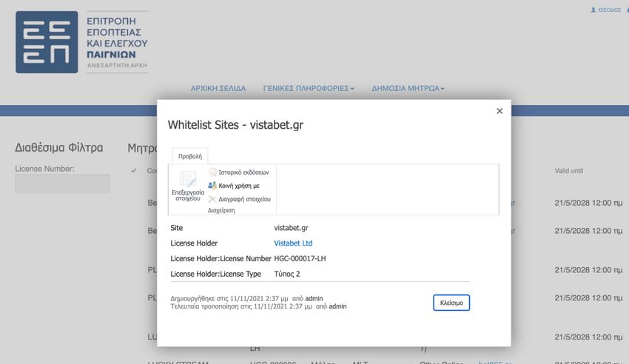Go to ΑΡΧΙΚΗ ΣΕΛΙΔΑ menu item

click(218, 88)
